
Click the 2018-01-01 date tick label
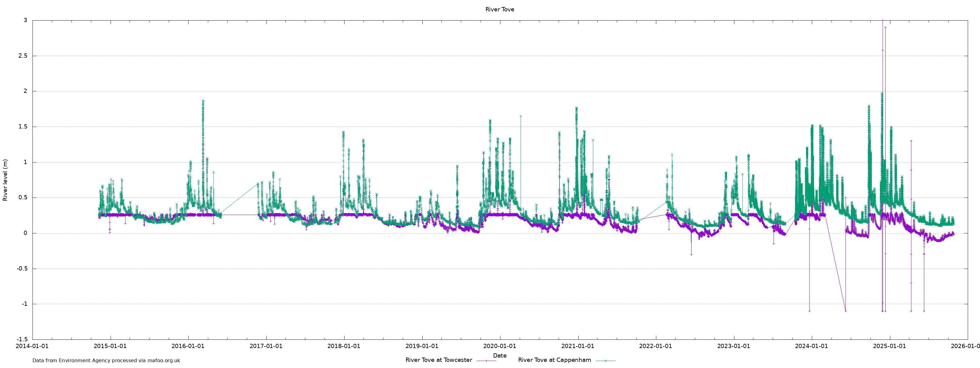click(x=344, y=346)
